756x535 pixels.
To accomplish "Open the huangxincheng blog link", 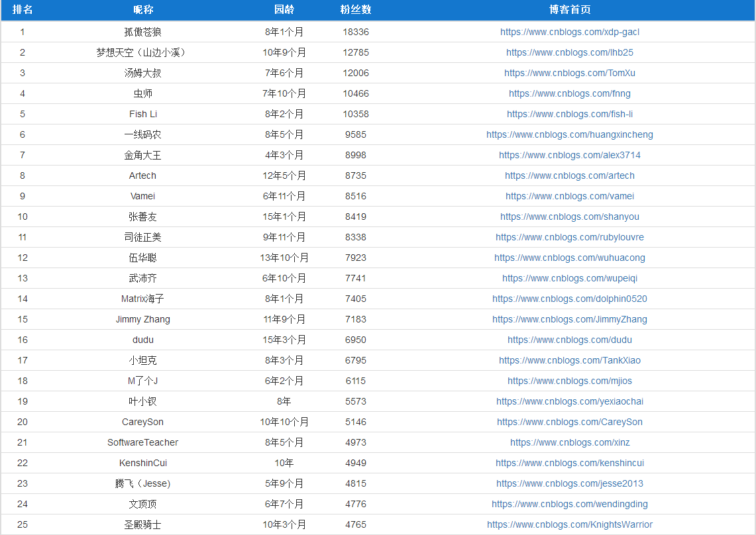I will pyautogui.click(x=569, y=134).
